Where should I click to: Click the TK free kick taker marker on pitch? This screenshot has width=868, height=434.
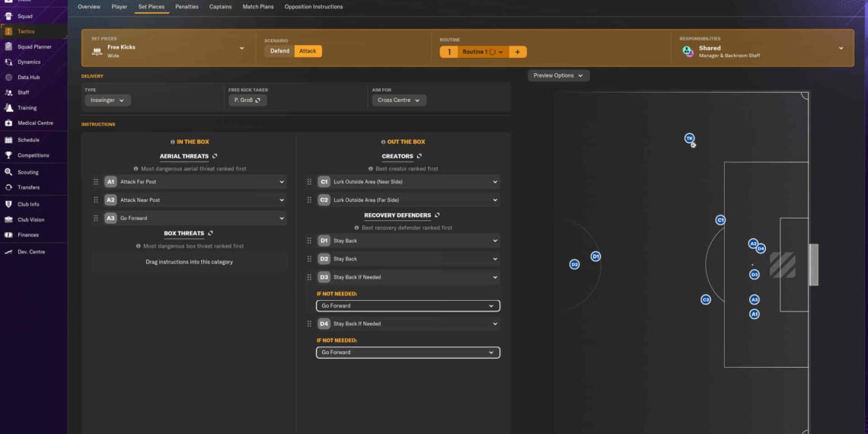689,139
